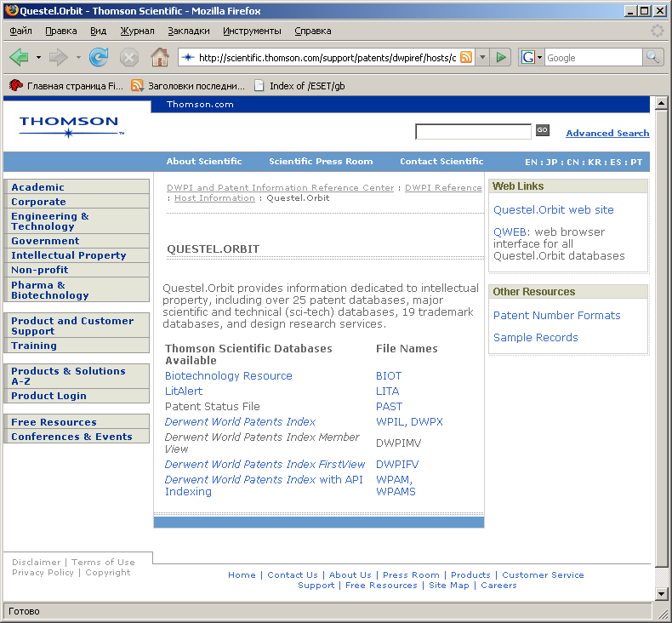Viewport: 672px width, 623px height.
Task: Open Free Resources in the sidebar
Action: (77, 422)
